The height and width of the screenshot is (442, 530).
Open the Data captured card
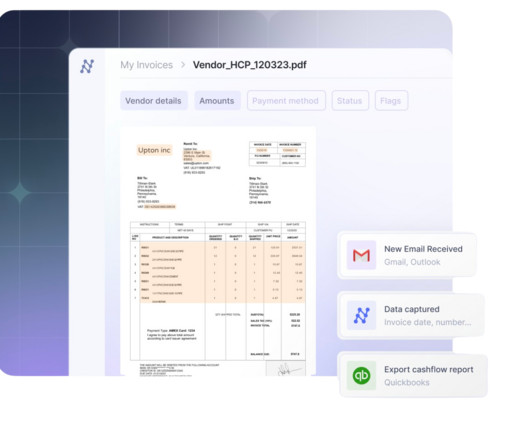(x=411, y=316)
